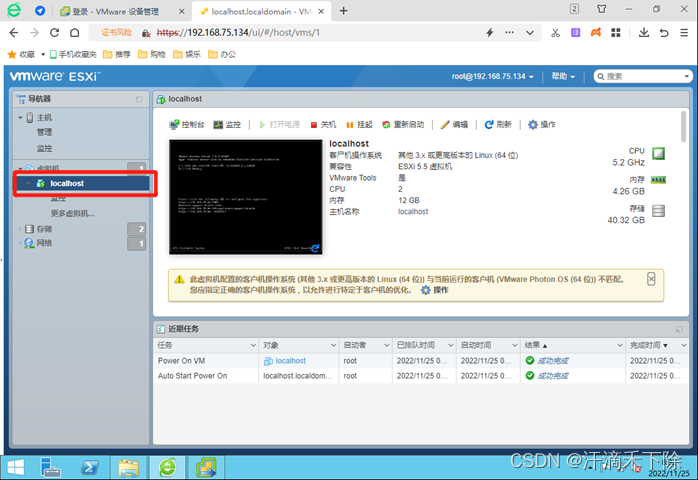The height and width of the screenshot is (480, 698).
Task: Edit VM settings with 编辑 pencil
Action: [x=454, y=125]
